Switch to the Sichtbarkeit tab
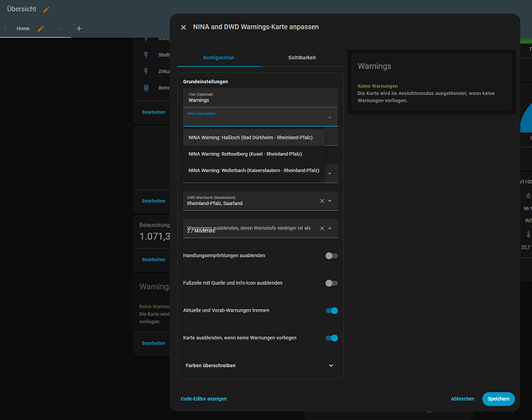This screenshot has height=420, width=532. coord(302,58)
